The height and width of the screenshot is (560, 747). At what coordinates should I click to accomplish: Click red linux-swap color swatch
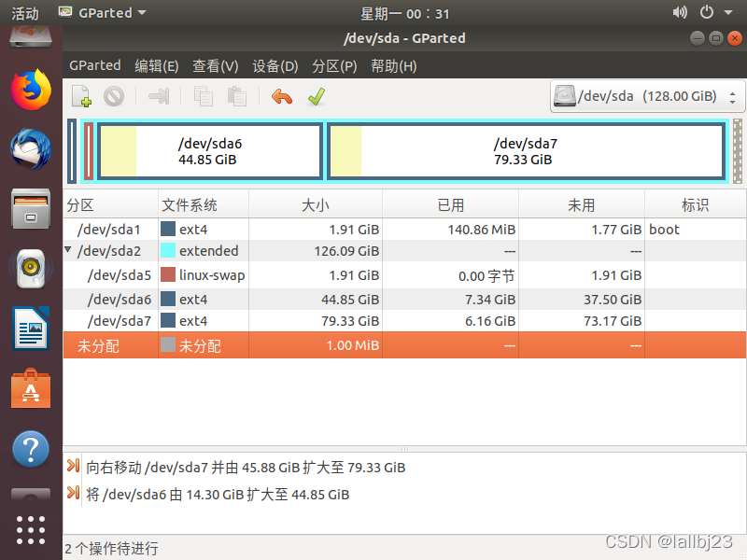[168, 274]
